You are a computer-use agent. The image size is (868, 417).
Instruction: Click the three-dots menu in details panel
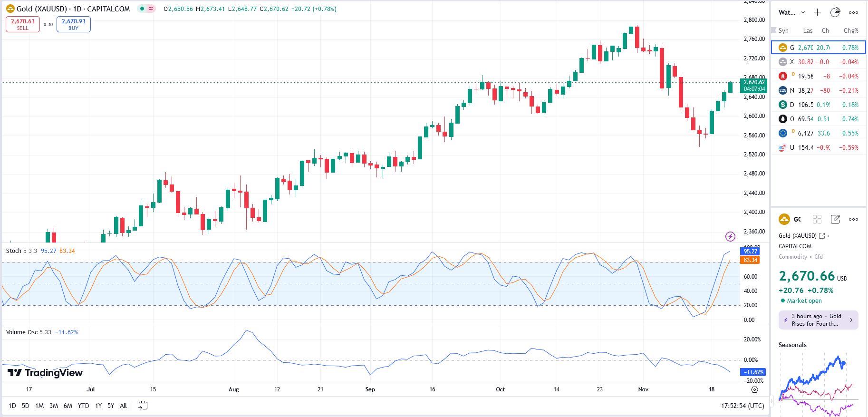(x=853, y=219)
